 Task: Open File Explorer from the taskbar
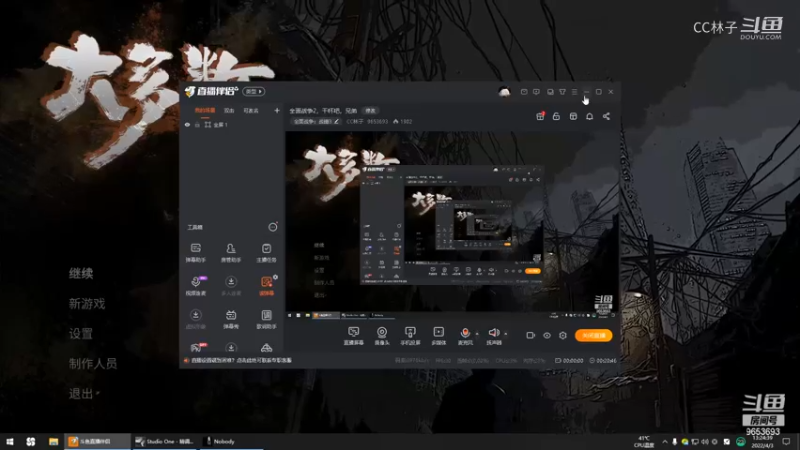pos(53,441)
